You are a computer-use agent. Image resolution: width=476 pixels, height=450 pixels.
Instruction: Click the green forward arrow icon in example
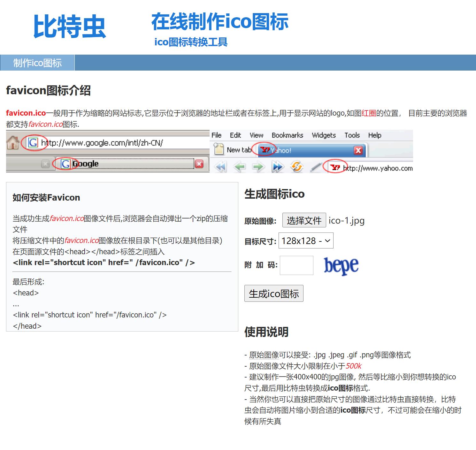click(258, 167)
